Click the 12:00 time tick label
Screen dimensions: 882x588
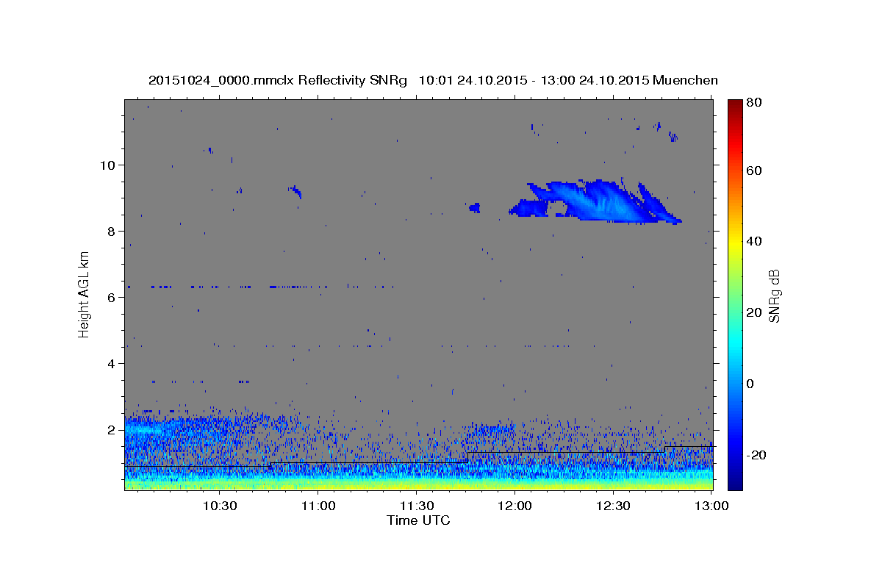515,506
